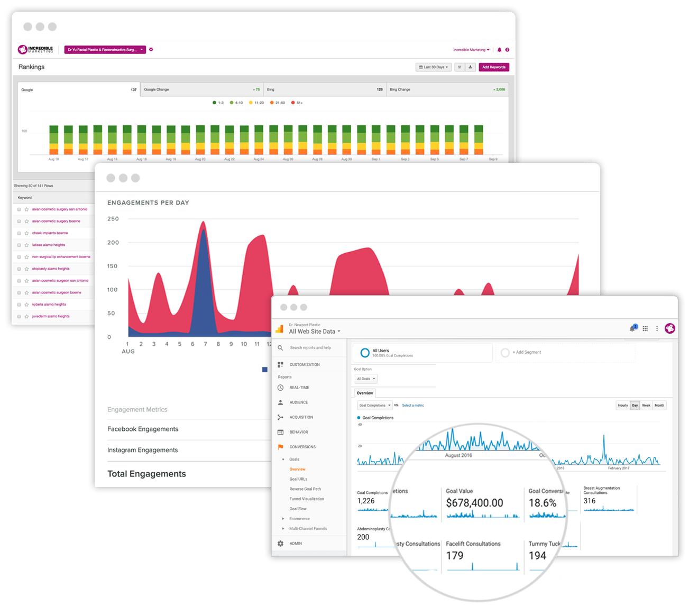This screenshot has width=689, height=616.
Task: Expand the Ecommerce section in Analytics sidebar
Action: click(x=283, y=519)
